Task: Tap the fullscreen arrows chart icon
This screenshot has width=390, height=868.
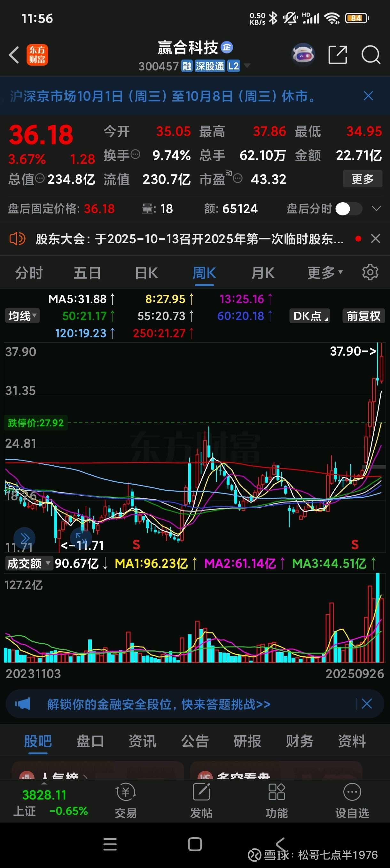Action: (x=81, y=538)
